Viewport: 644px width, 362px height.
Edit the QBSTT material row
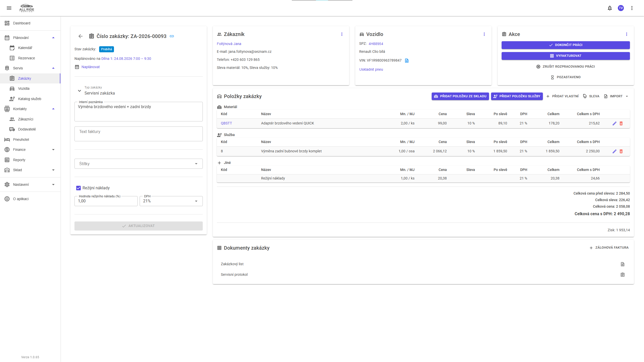615,123
